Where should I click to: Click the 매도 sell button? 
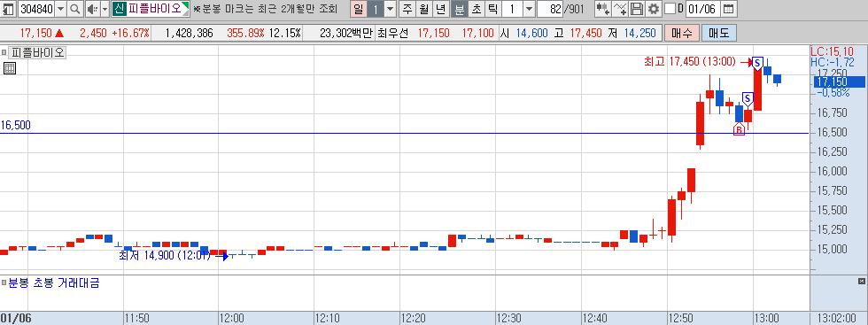coord(719,34)
